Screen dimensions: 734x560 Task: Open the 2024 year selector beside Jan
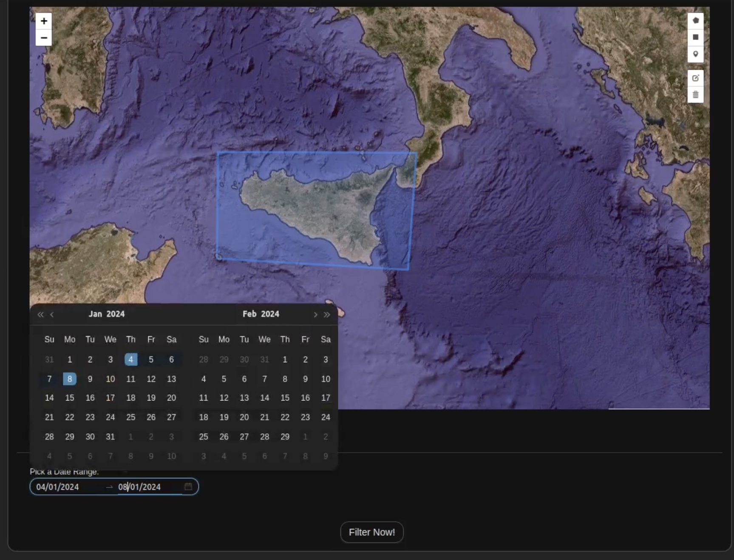pos(115,314)
